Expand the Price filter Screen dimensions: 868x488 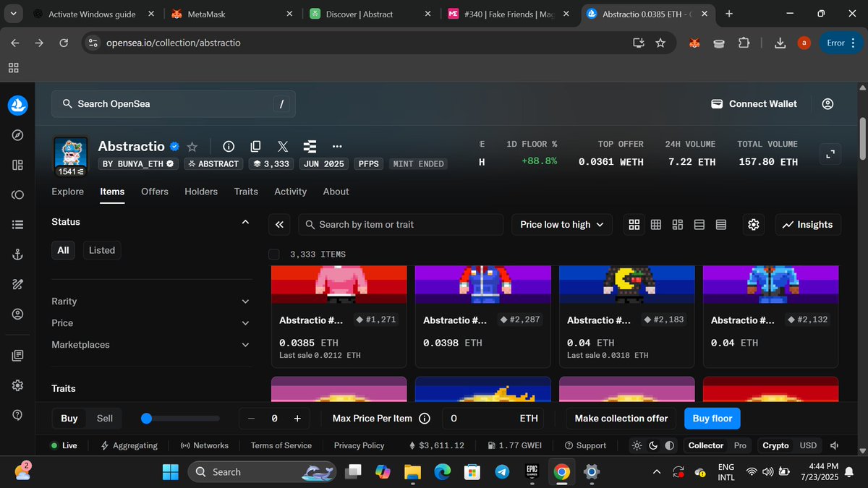click(152, 323)
